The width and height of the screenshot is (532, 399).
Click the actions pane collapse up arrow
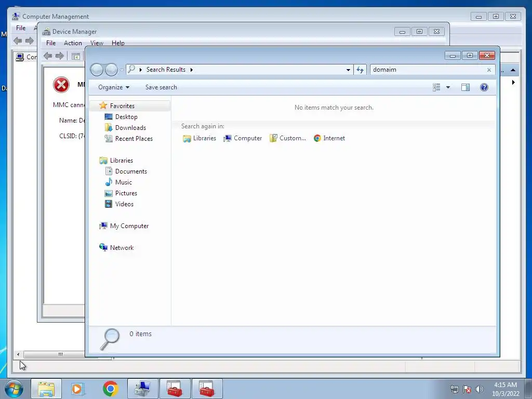(513, 70)
